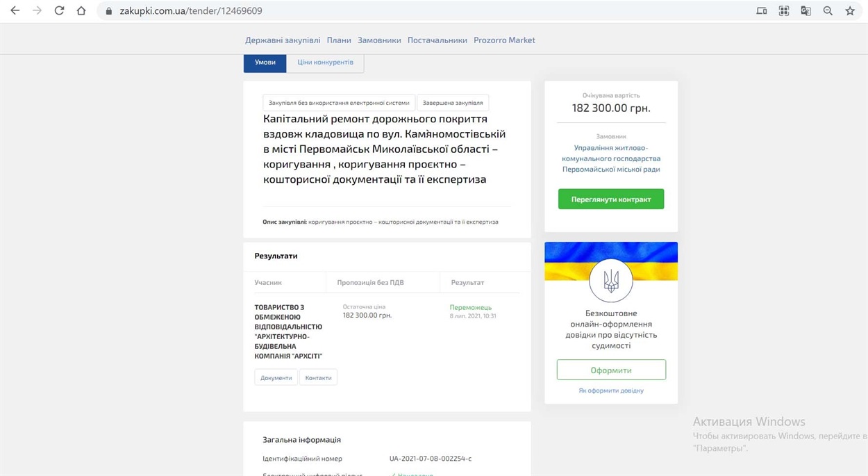Click the Опис закупівлі description line
Image resolution: width=868 pixels, height=476 pixels.
(x=381, y=222)
